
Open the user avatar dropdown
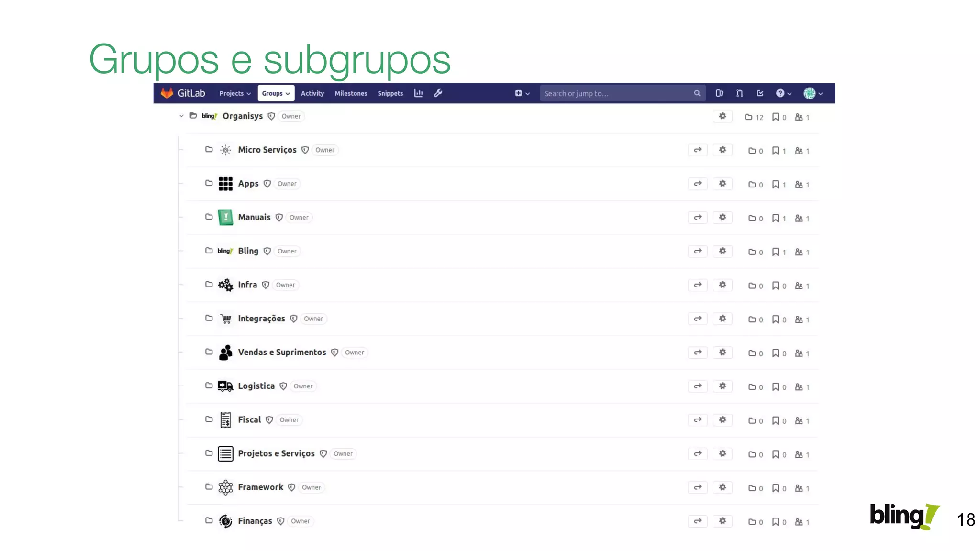(x=813, y=93)
